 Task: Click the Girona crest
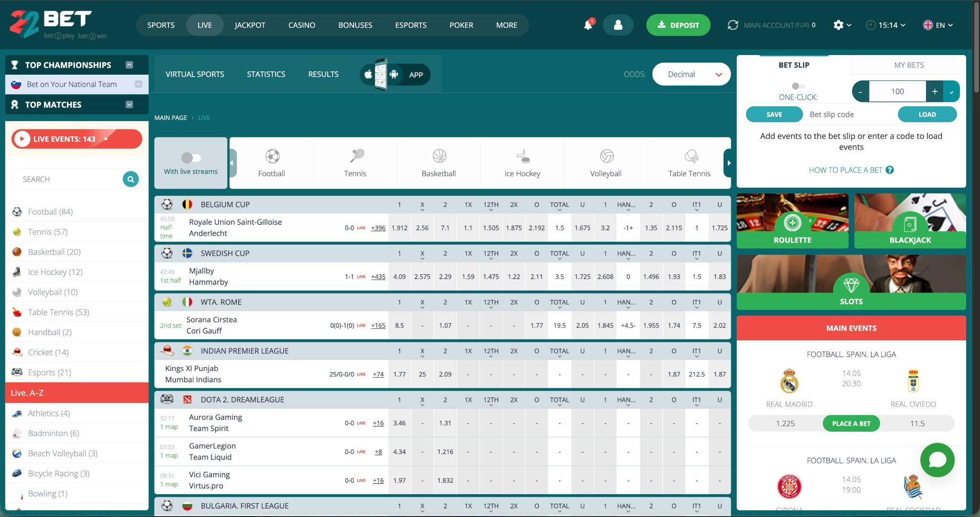pos(789,486)
